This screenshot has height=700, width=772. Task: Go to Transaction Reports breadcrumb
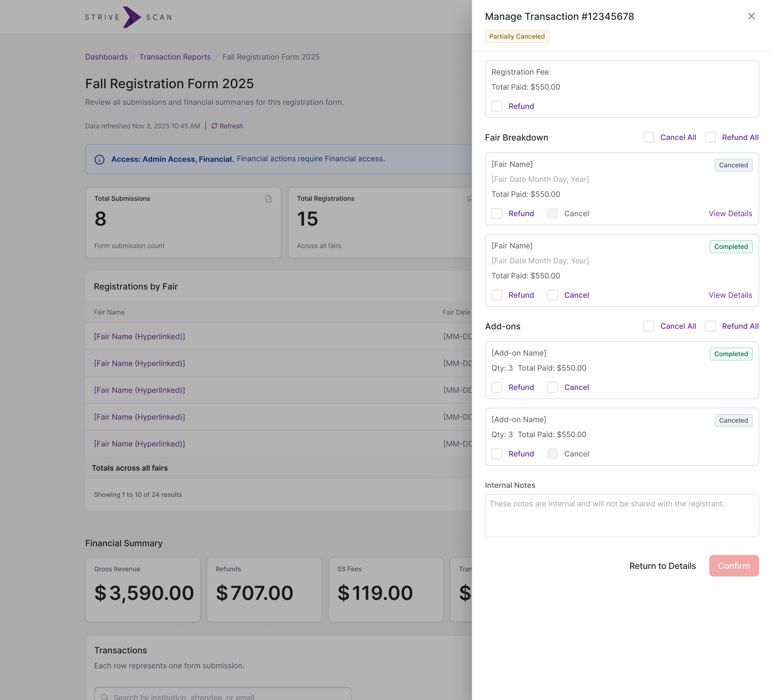pyautogui.click(x=175, y=57)
